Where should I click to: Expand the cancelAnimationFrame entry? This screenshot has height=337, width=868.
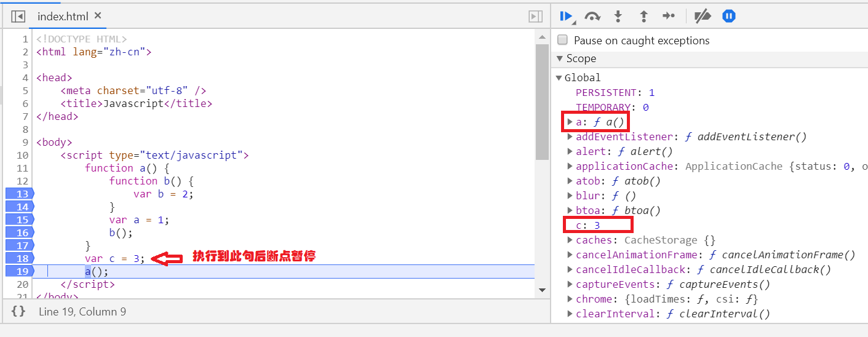pos(570,255)
